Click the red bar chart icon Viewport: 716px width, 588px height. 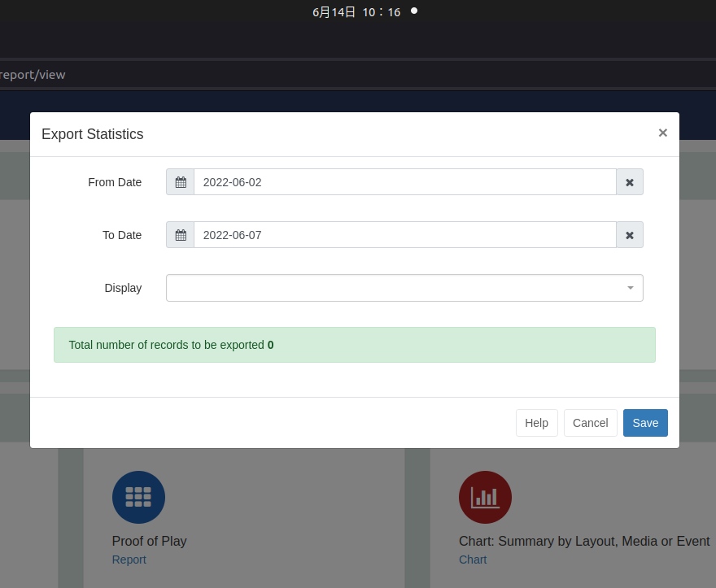(485, 497)
